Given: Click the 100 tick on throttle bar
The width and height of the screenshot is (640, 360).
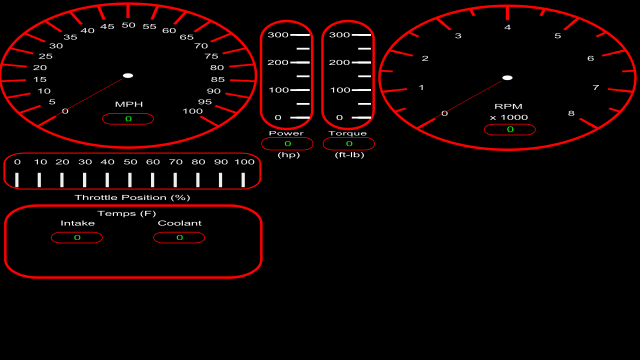Looking at the screenshot, I should pyautogui.click(x=243, y=180).
